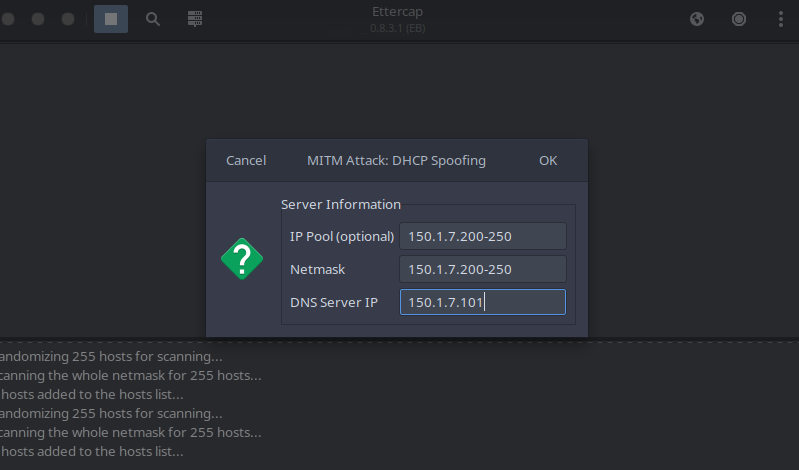Click the second window control dot

38,19
